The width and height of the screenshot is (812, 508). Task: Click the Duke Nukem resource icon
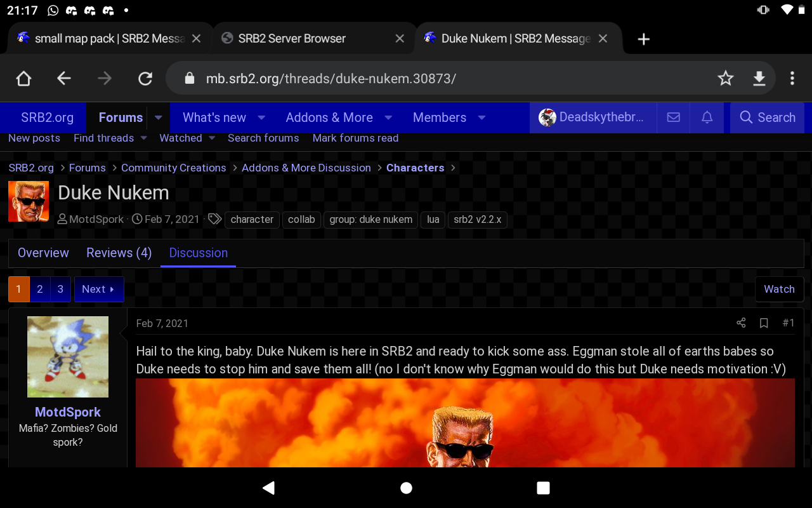click(29, 201)
